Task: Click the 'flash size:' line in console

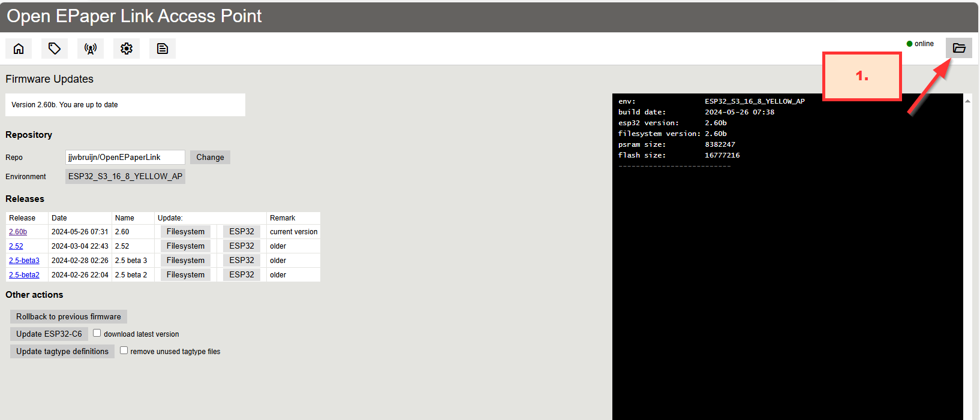Action: [x=679, y=155]
